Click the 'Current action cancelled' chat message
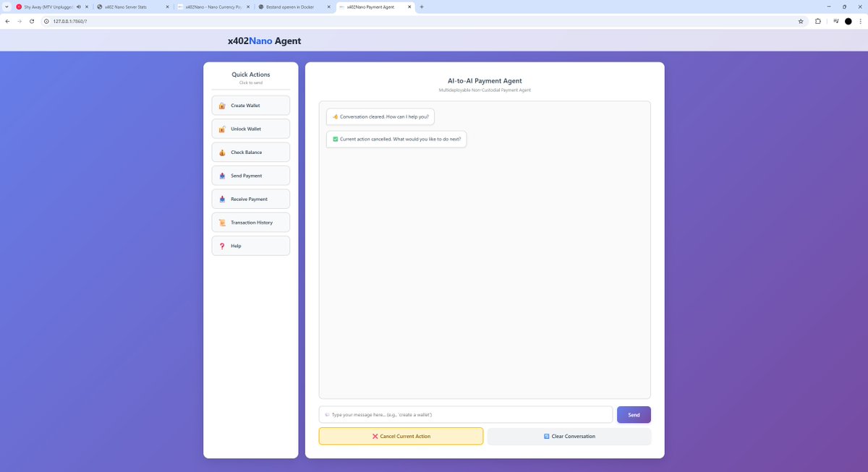This screenshot has height=472, width=868. pos(396,139)
